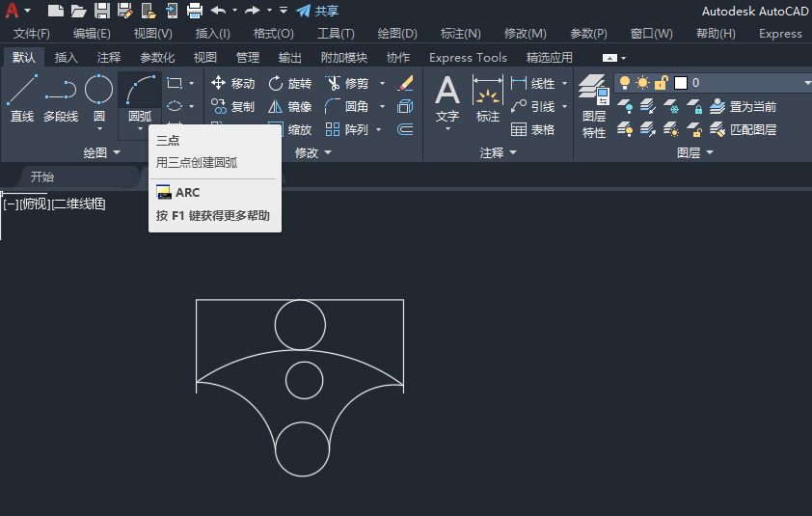The image size is (812, 516).
Task: Click the Plot printer icon
Action: 195,11
